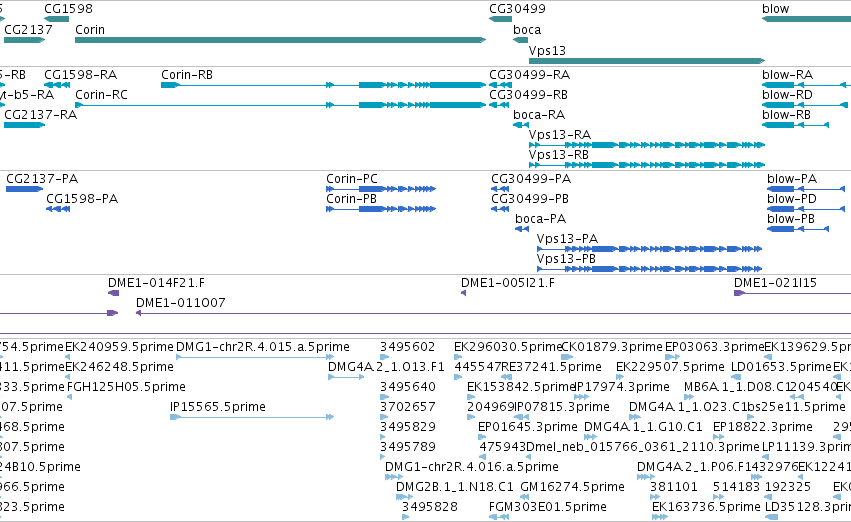Open the blow-RB transcript label
Viewport: 851px width, 522px height.
(786, 114)
